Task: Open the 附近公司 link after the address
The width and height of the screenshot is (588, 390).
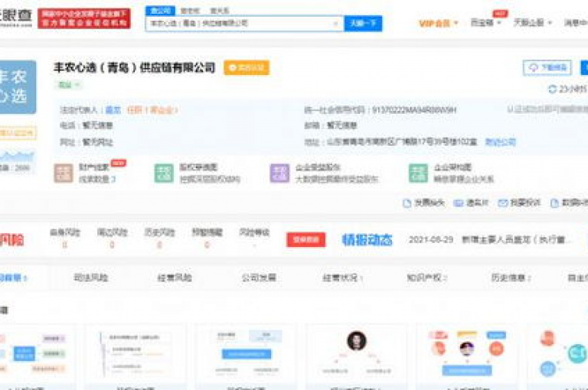Action: click(500, 142)
